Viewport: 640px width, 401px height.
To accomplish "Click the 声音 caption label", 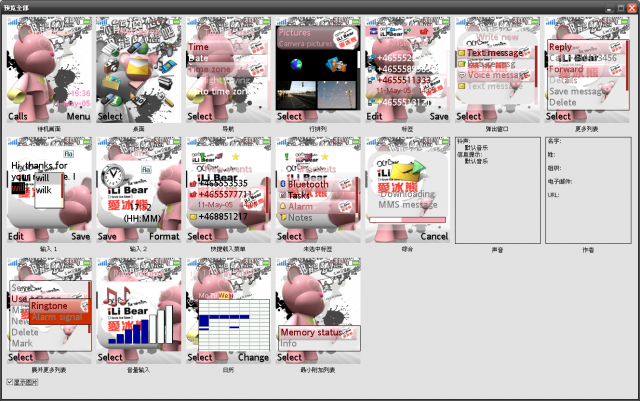I will click(498, 250).
